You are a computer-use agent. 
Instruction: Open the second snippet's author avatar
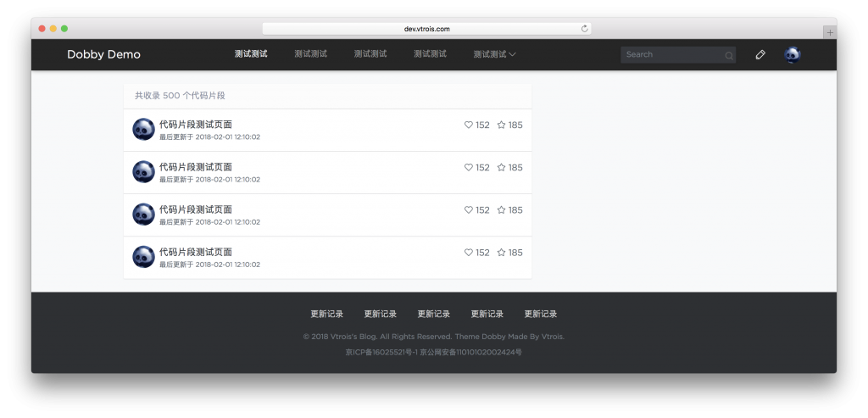click(x=143, y=172)
